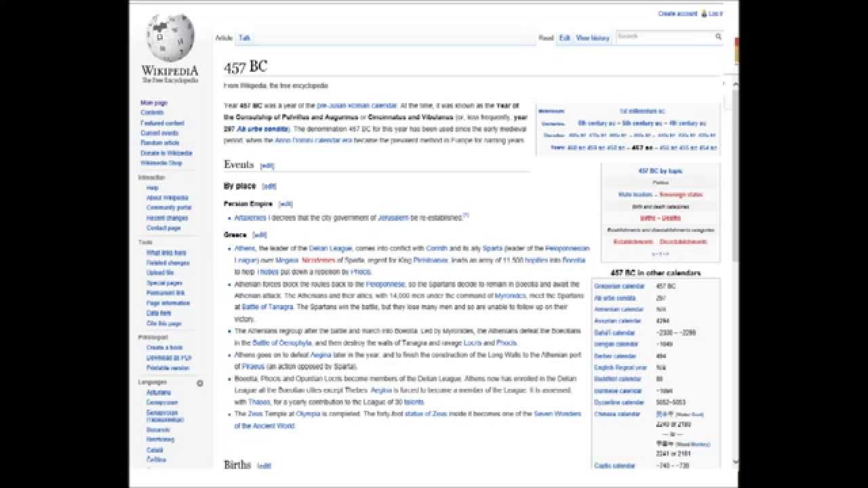
Task: Open Featured content link
Action: click(162, 123)
